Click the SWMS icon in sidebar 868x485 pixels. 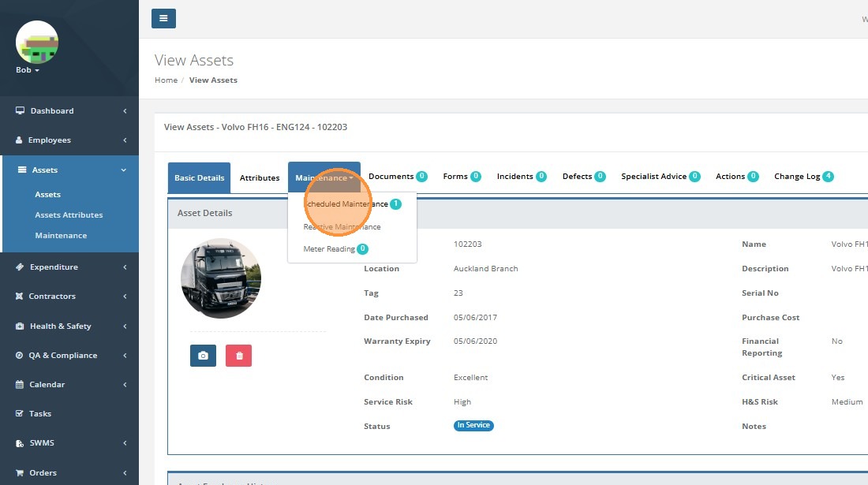20,443
